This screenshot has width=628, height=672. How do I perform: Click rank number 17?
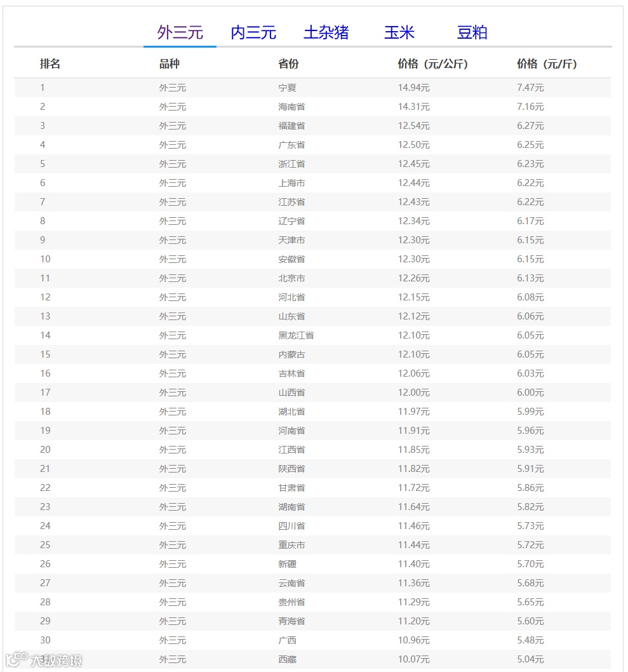pyautogui.click(x=45, y=393)
